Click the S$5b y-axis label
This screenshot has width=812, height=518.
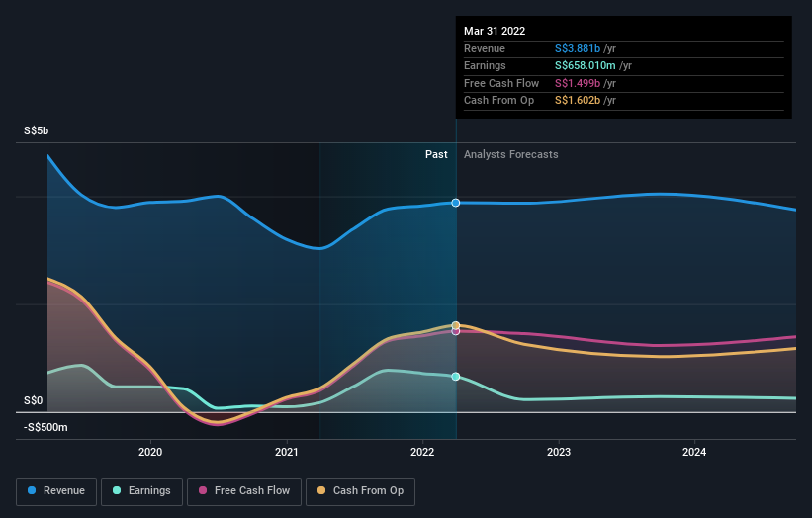[x=37, y=130]
